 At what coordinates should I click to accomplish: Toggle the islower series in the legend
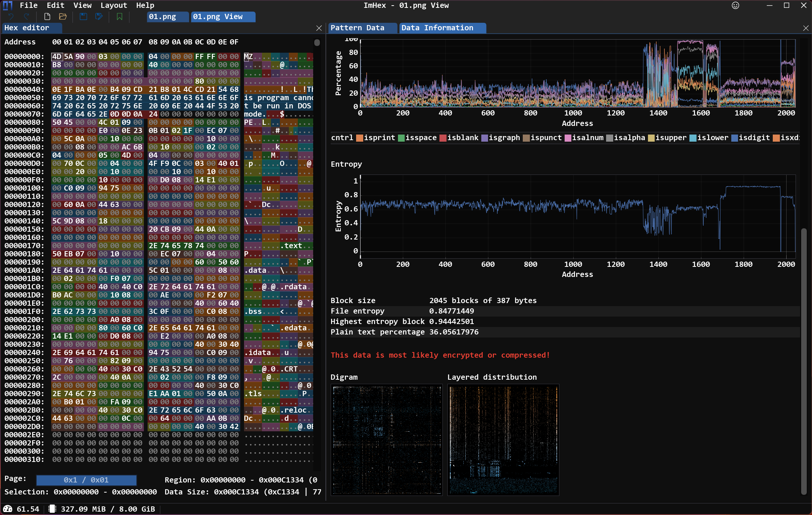click(x=712, y=138)
